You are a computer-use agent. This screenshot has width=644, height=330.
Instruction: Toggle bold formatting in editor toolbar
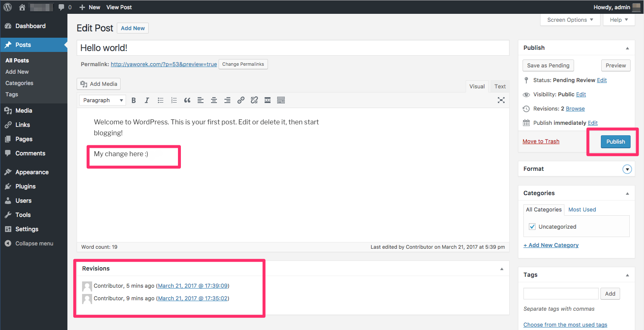coord(134,100)
